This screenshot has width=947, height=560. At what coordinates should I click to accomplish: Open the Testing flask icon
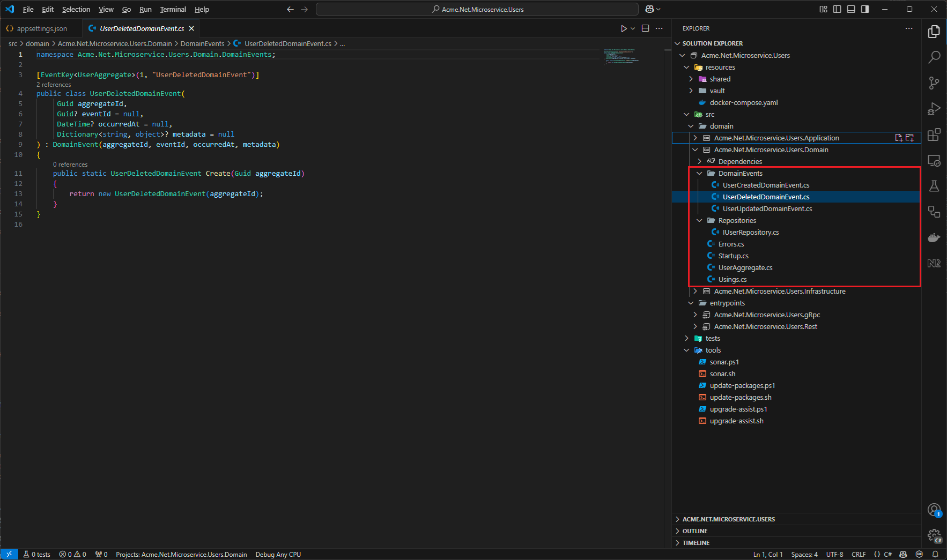(934, 186)
